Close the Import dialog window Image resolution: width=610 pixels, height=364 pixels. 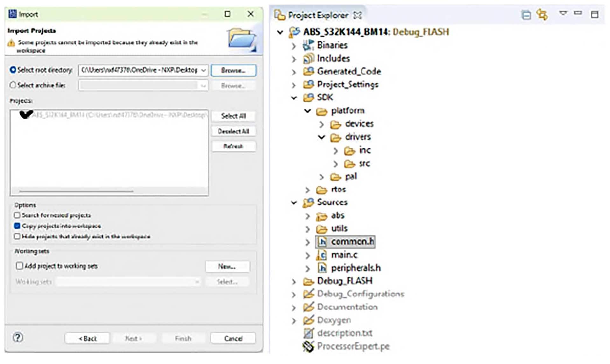point(250,14)
